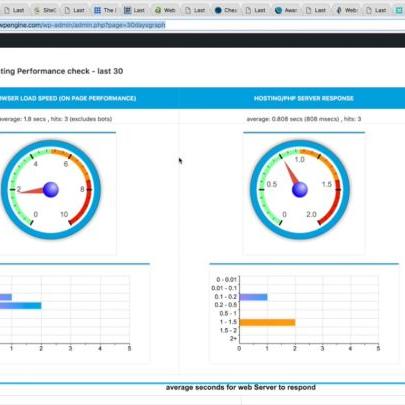Click the highlighted URL in the address bar
Screen dimensions: 405x405
(x=82, y=25)
